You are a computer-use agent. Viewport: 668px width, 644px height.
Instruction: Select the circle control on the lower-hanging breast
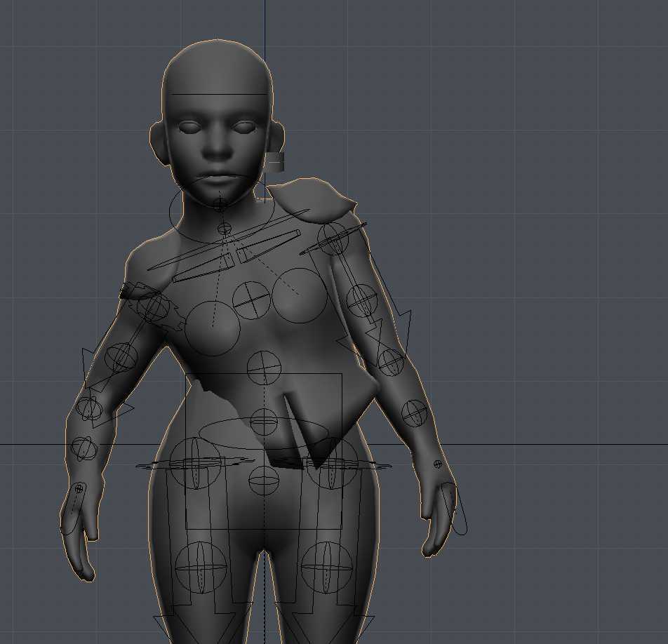tap(213, 328)
